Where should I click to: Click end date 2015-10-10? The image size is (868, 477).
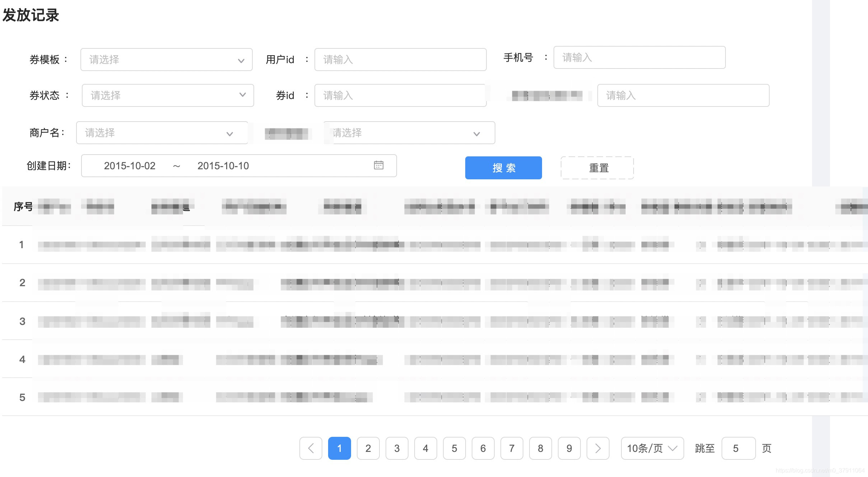pos(223,166)
